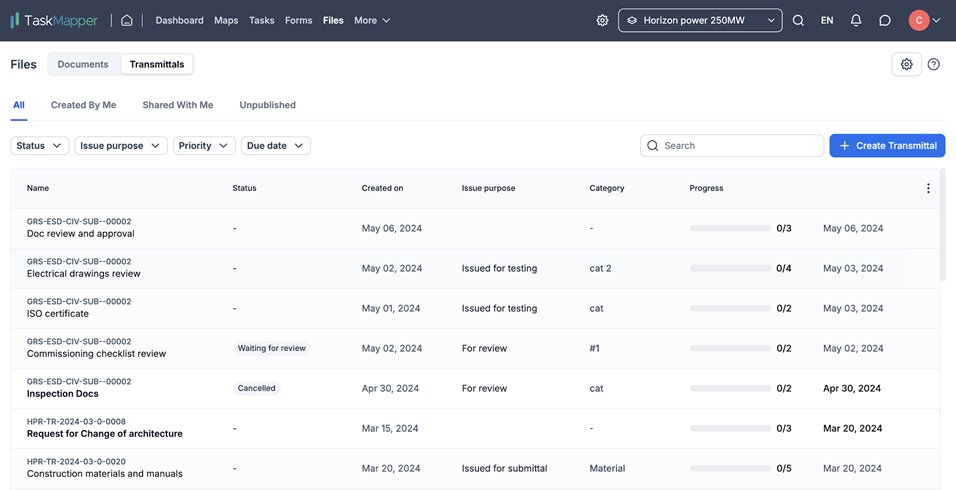956x490 pixels.
Task: Switch to the Unpublished tab
Action: click(x=268, y=105)
